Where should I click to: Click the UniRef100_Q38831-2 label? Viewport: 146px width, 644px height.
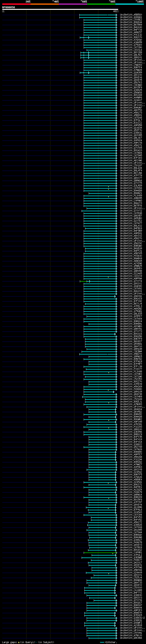[x=132, y=618]
